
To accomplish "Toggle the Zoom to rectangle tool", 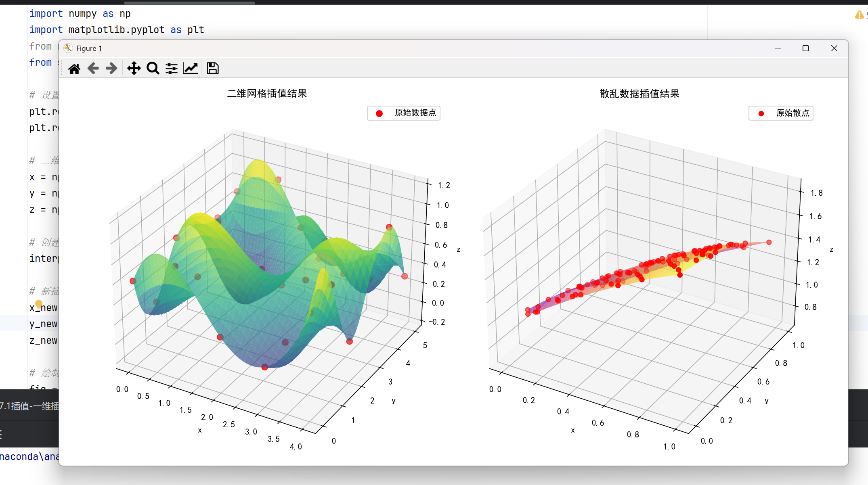I will click(153, 69).
